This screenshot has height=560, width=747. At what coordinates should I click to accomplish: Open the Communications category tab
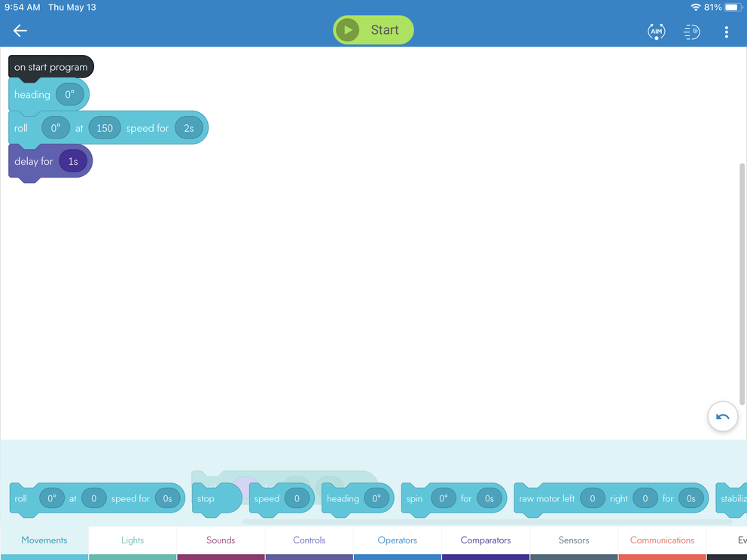[662, 540]
